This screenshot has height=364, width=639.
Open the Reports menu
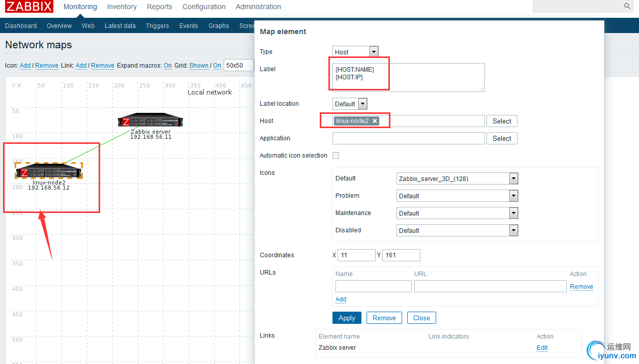[160, 7]
